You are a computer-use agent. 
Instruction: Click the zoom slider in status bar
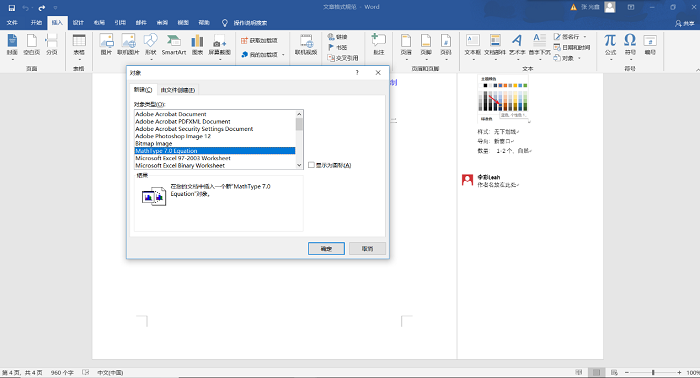tap(653, 372)
